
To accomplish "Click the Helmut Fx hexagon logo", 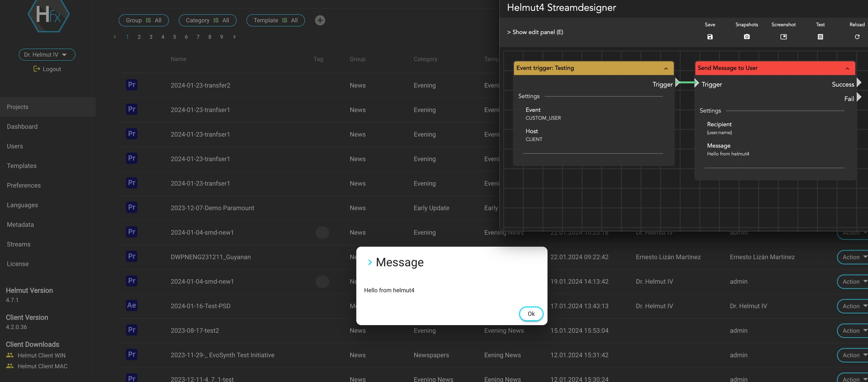I will pos(48,15).
